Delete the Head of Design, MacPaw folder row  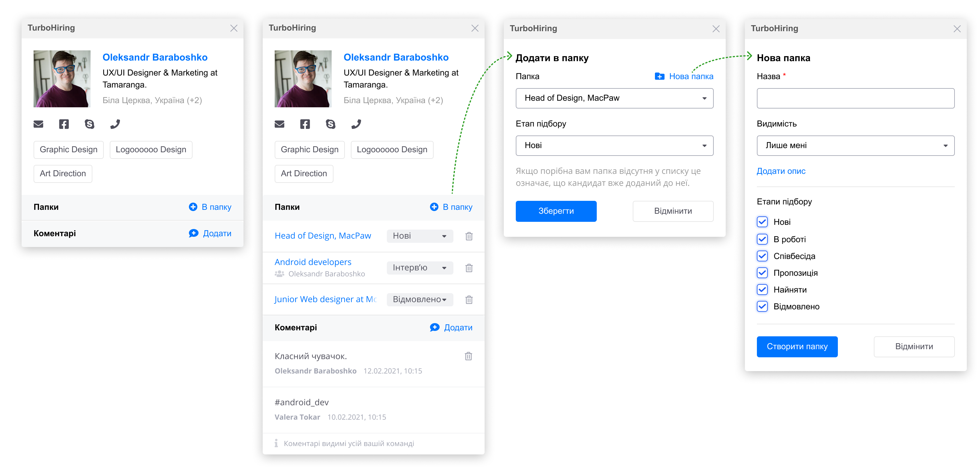469,236
